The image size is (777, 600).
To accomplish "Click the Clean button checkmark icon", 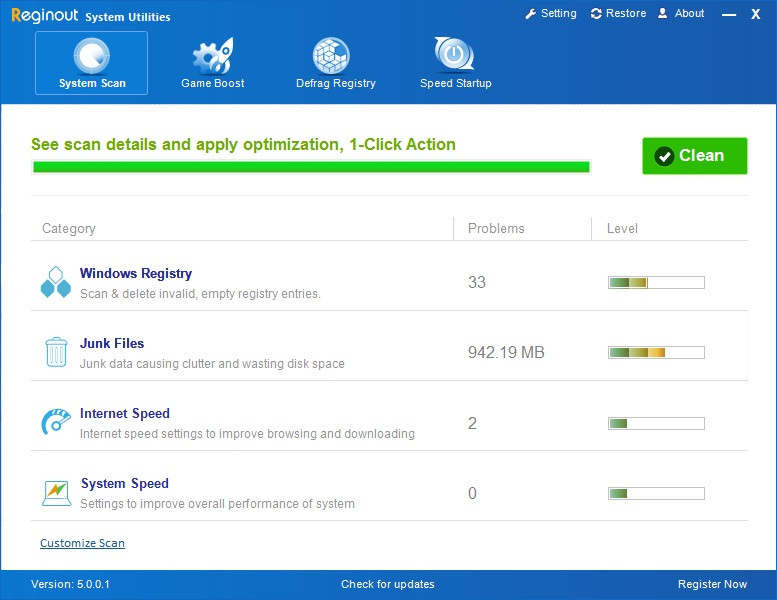I will tap(664, 156).
